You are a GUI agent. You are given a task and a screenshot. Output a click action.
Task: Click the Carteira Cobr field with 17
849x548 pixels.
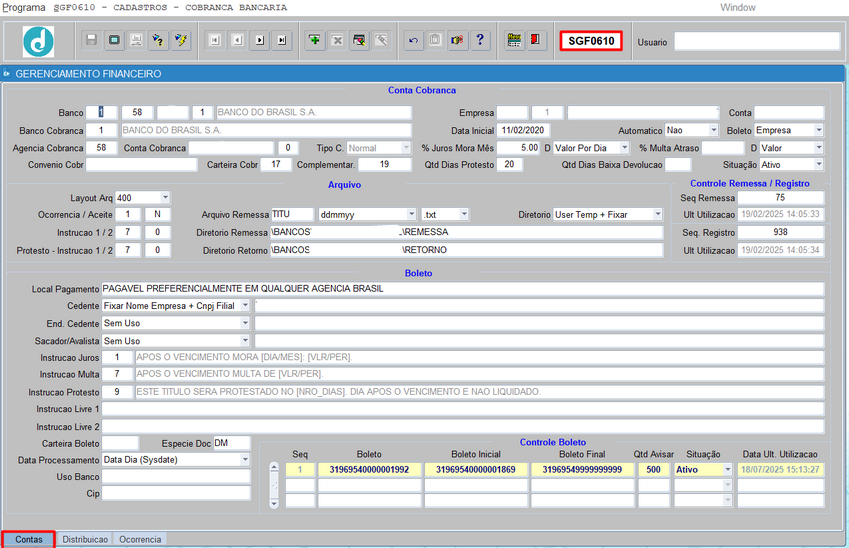tap(276, 165)
